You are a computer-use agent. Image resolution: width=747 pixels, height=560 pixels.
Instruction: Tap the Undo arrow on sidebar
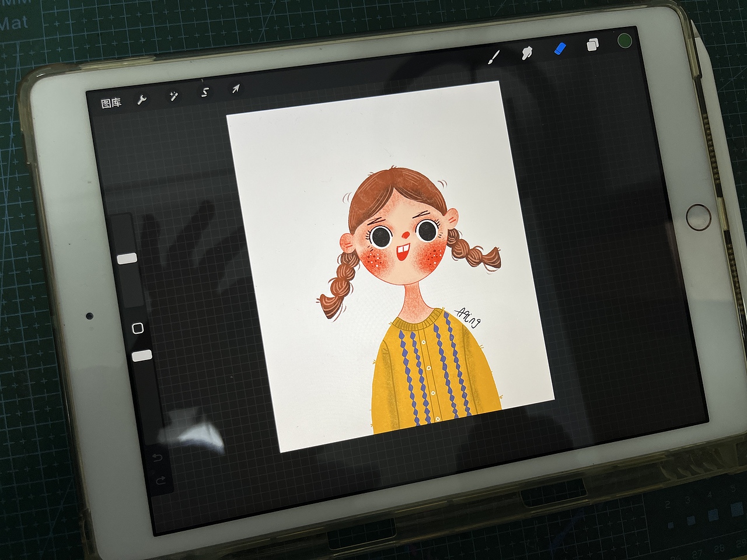tap(157, 457)
